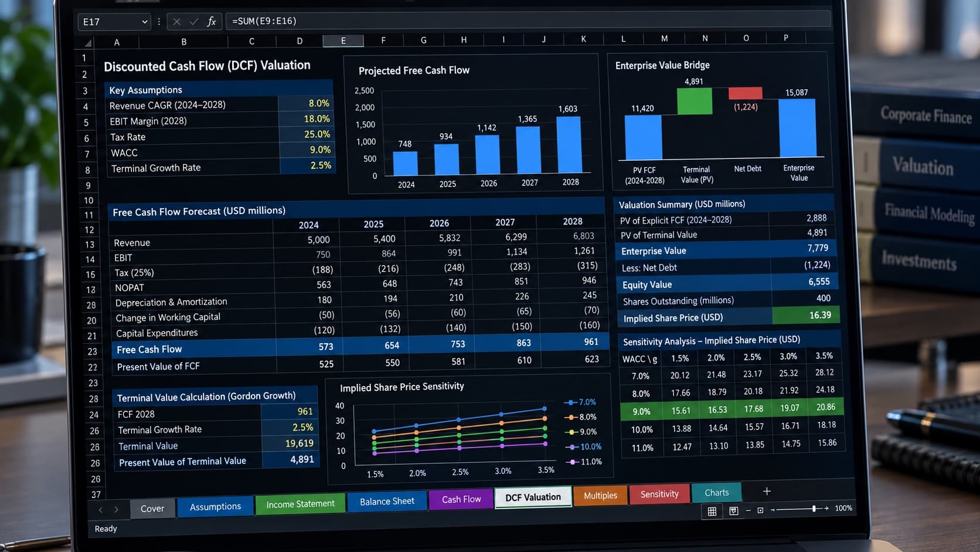Switch to Normal grid view icon

[712, 511]
